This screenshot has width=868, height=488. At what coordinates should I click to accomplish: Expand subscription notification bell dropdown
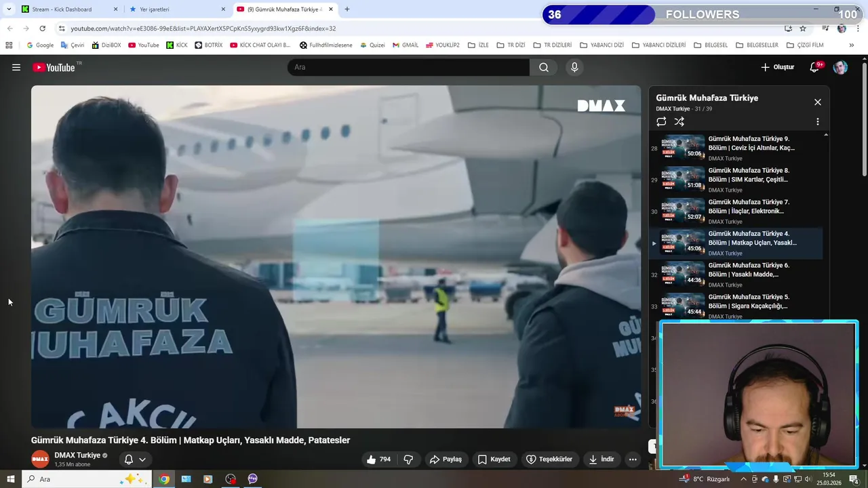click(135, 460)
